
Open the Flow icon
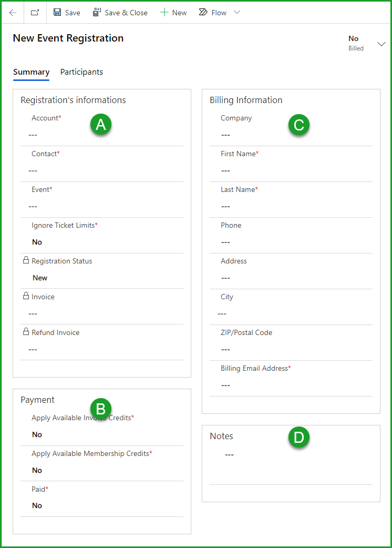tap(202, 12)
